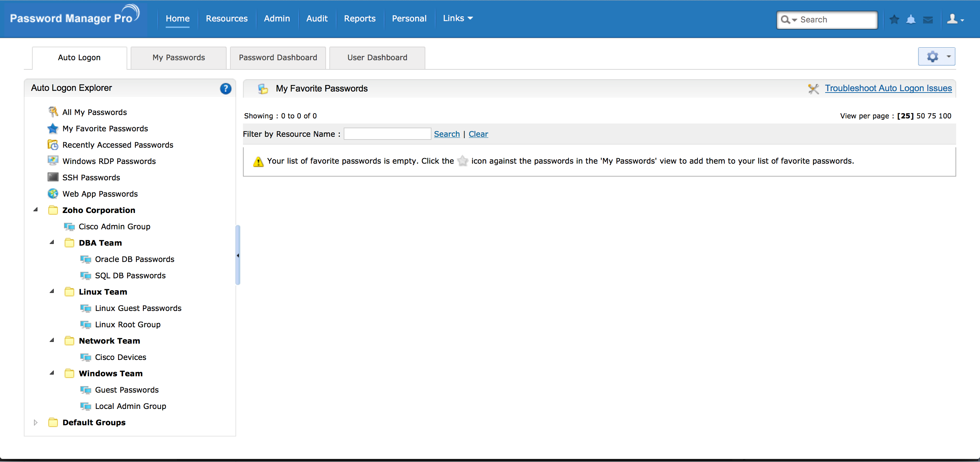Expand the Links menu dropdown

(458, 18)
